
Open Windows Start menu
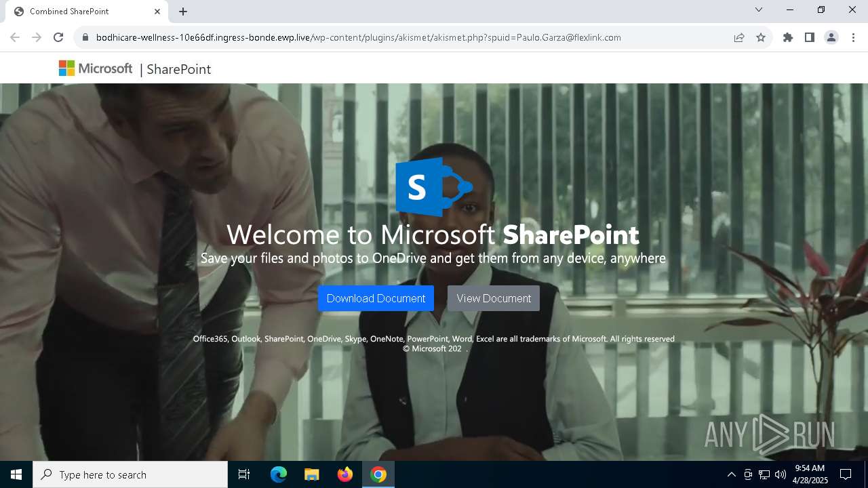(16, 474)
